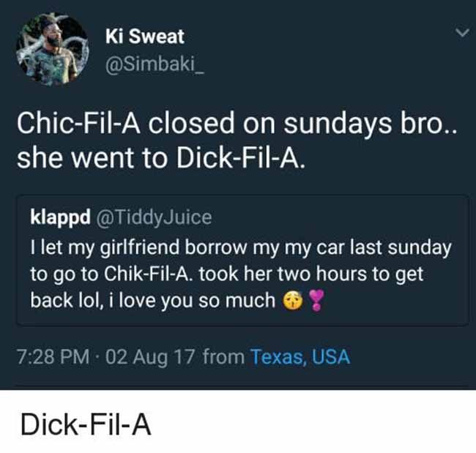The image size is (476, 453).
Task: Click the Dick-Fil-A caption below tweet
Action: [86, 424]
